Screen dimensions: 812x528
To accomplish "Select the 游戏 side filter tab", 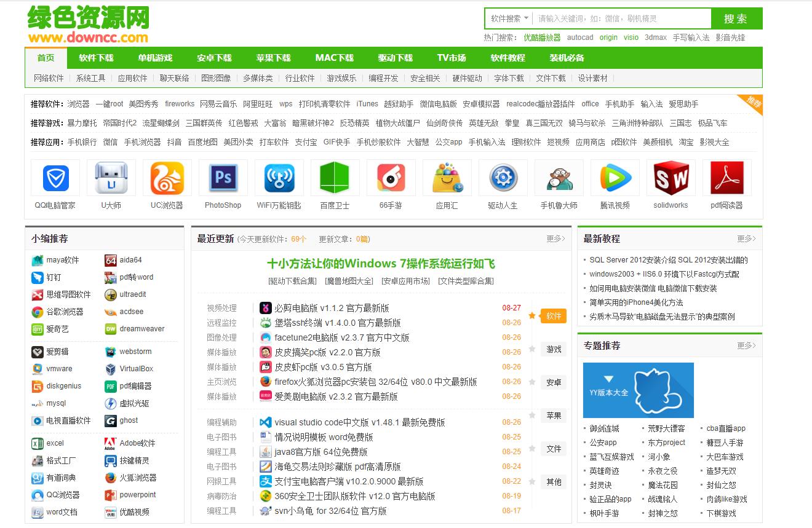I will pyautogui.click(x=554, y=349).
